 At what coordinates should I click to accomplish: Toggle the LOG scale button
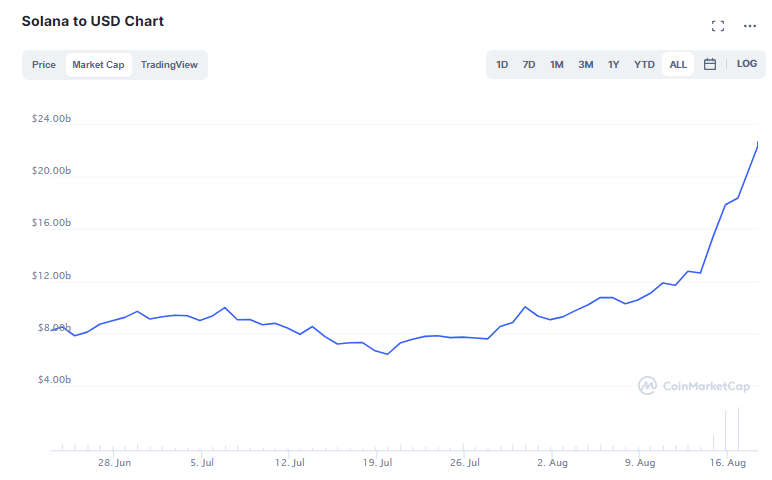click(x=747, y=64)
